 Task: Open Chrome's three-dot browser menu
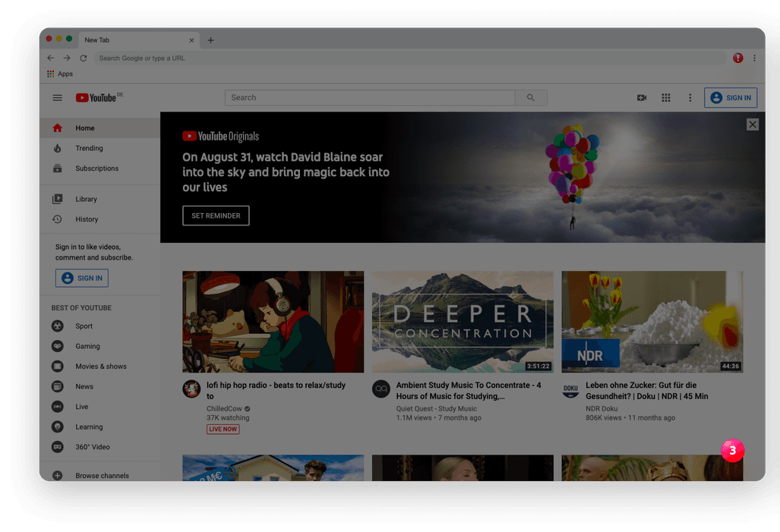tap(754, 58)
